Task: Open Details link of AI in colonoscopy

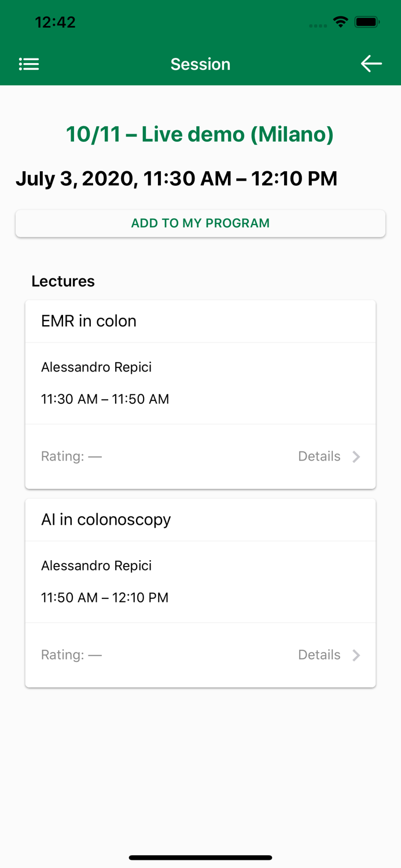Action: tap(319, 655)
